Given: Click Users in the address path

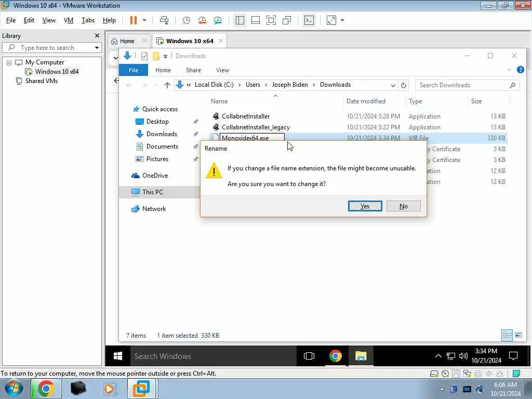Looking at the screenshot, I should tap(253, 85).
